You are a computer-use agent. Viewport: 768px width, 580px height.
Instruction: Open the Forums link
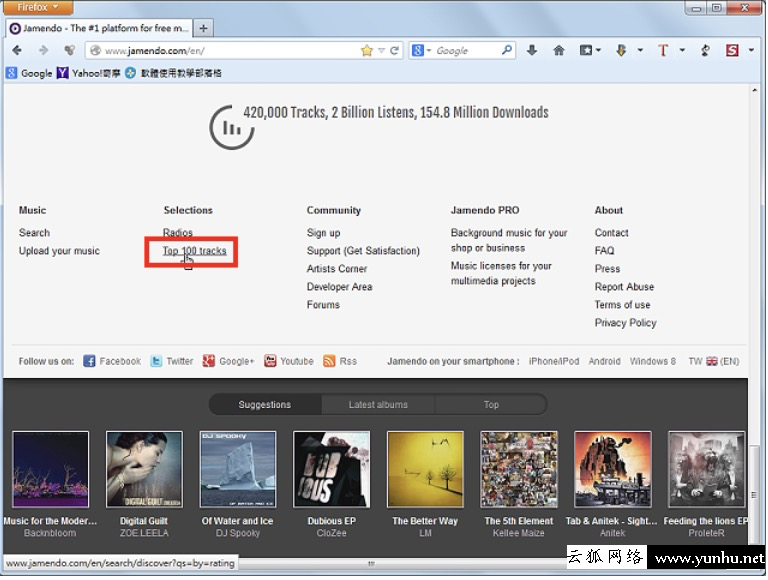pyautogui.click(x=323, y=305)
